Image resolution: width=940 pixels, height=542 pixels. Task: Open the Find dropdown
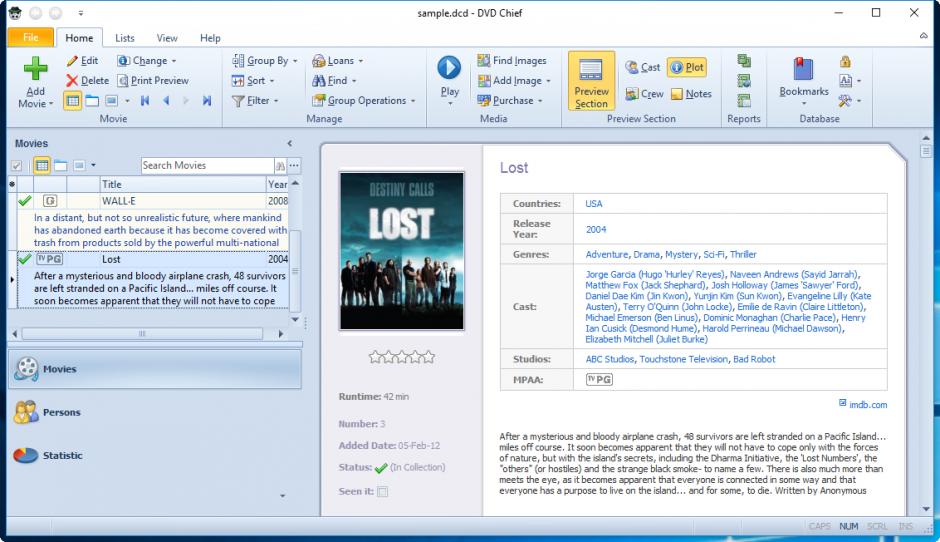334,80
